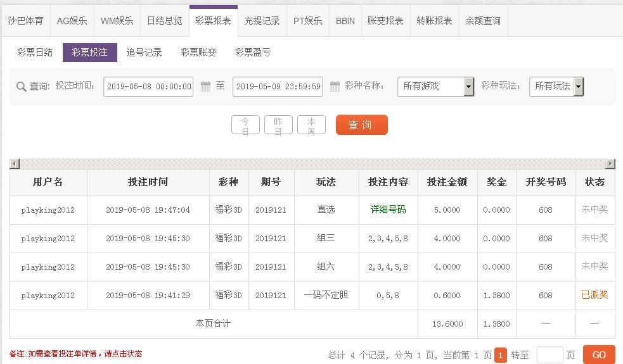Click the page number jump input field
This screenshot has height=364, width=623.
[x=549, y=355]
